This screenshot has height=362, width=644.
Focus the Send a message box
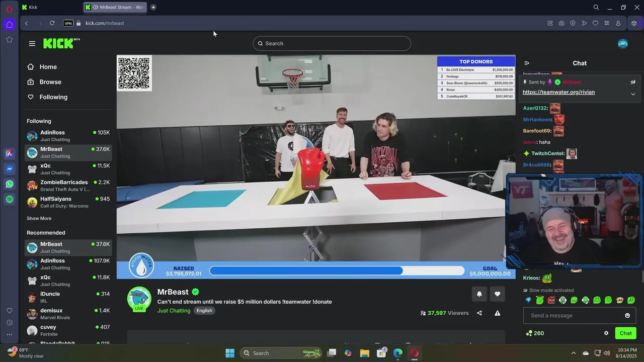coord(580,315)
